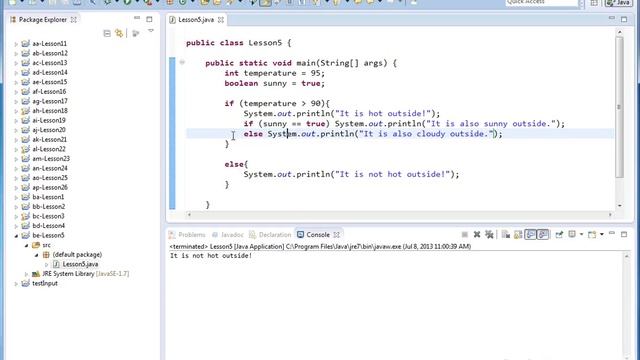The height and width of the screenshot is (360, 640).
Task: Select ba-Lesson1 in Package Explorer
Action: (48, 197)
